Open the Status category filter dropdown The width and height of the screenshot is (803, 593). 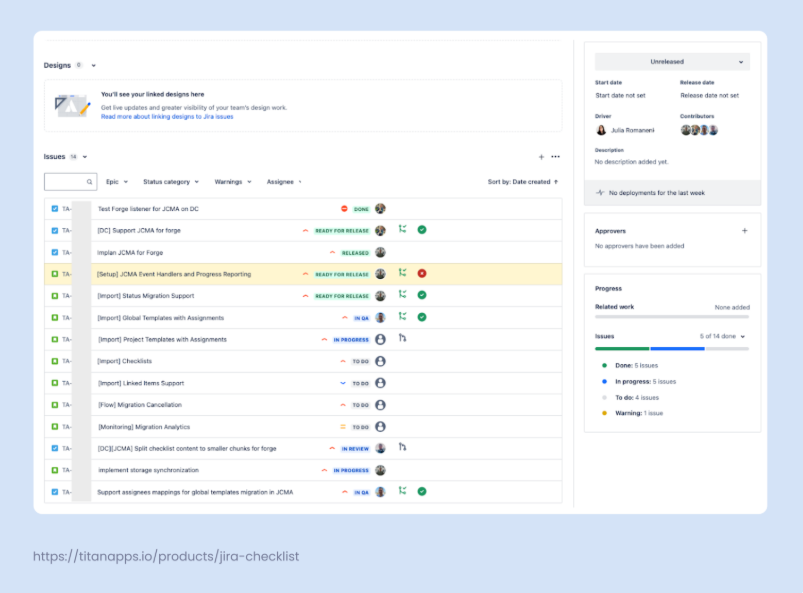point(170,182)
